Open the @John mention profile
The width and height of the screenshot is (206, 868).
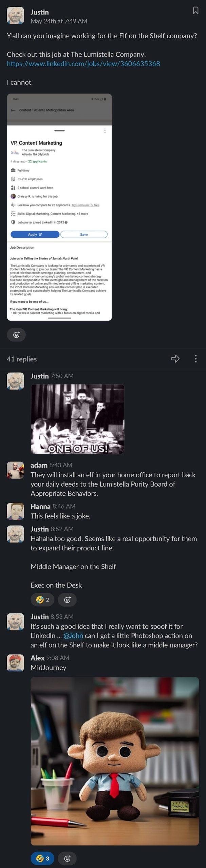pos(73,636)
